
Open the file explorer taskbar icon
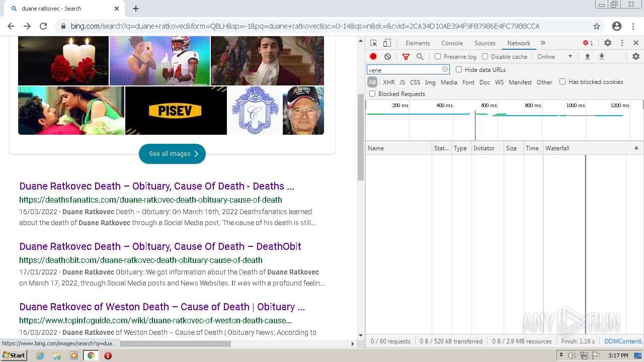[57, 355]
